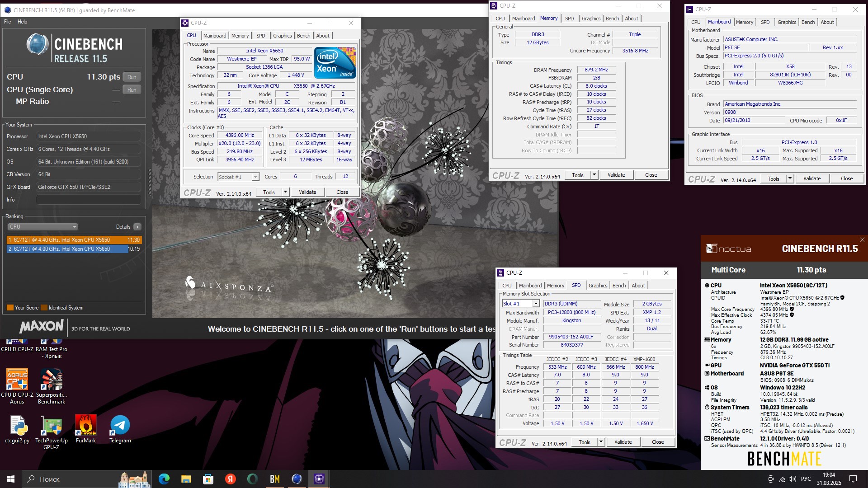Click the Info field in Cinebench

click(x=89, y=200)
